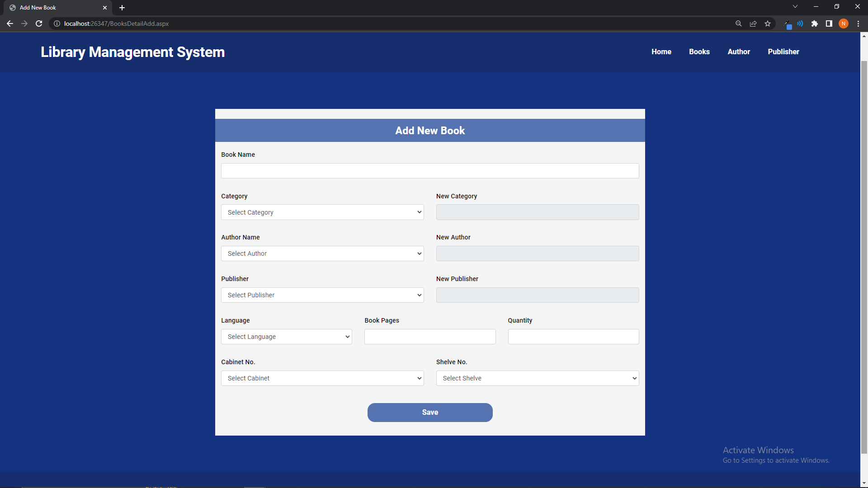Choose a language from Select Language dropdown
Image resolution: width=868 pixels, height=488 pixels.
coord(287,337)
